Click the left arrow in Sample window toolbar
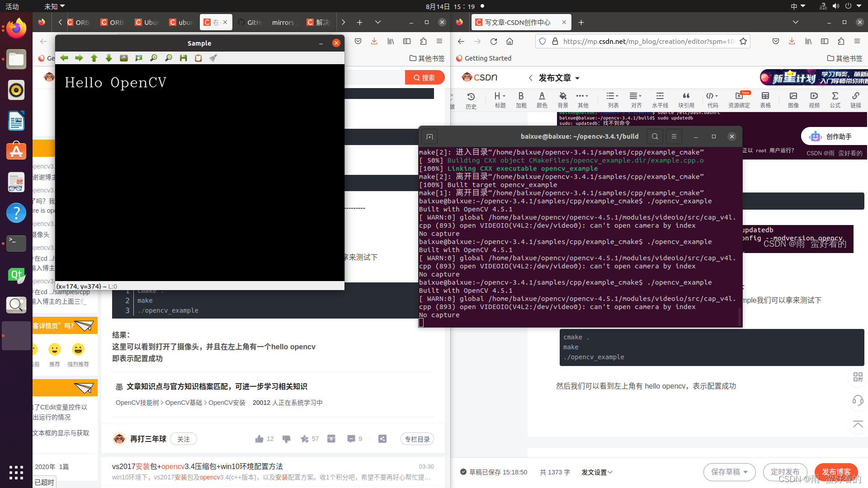Screen dimensions: 868x488 coord(64,58)
